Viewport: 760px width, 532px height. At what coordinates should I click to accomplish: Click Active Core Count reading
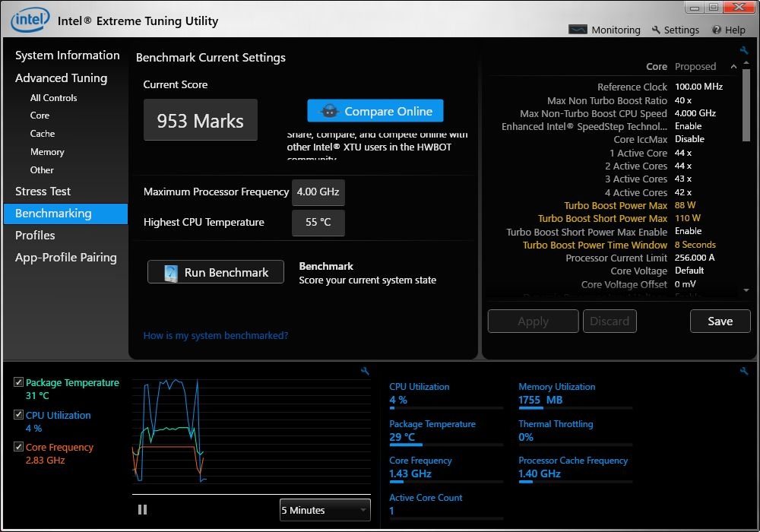coord(391,511)
